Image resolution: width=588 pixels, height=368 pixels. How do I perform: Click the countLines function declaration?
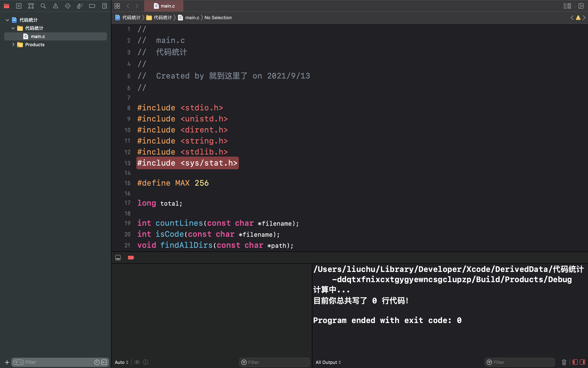[x=218, y=223]
